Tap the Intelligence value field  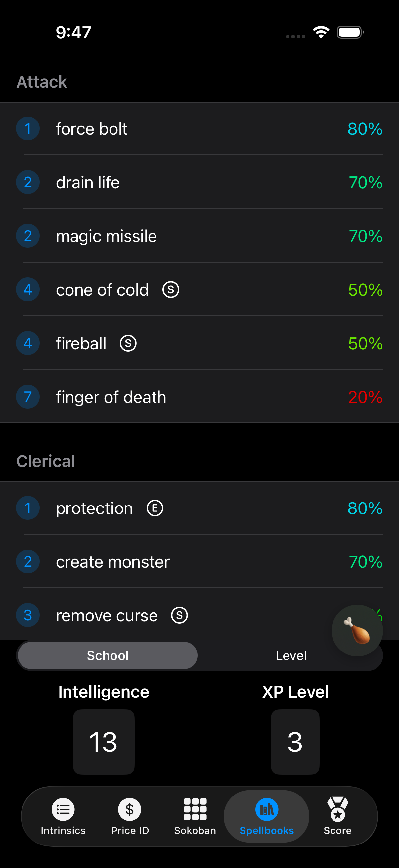click(x=104, y=741)
